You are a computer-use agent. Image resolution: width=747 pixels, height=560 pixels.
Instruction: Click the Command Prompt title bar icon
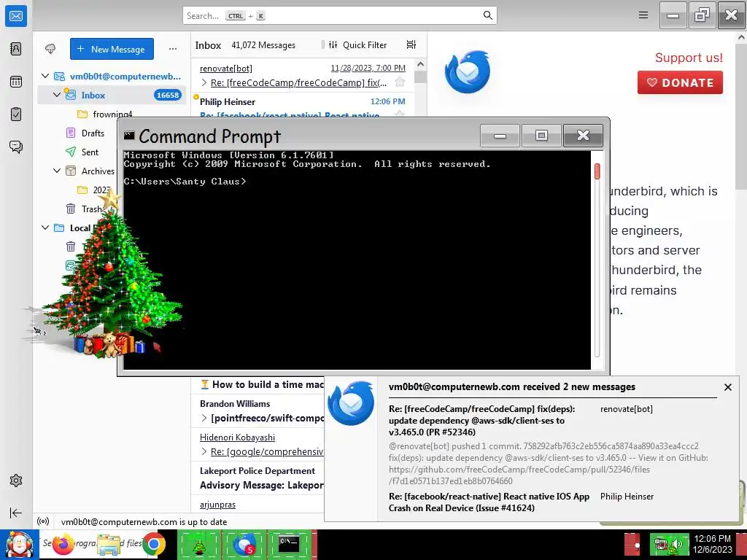coord(129,136)
